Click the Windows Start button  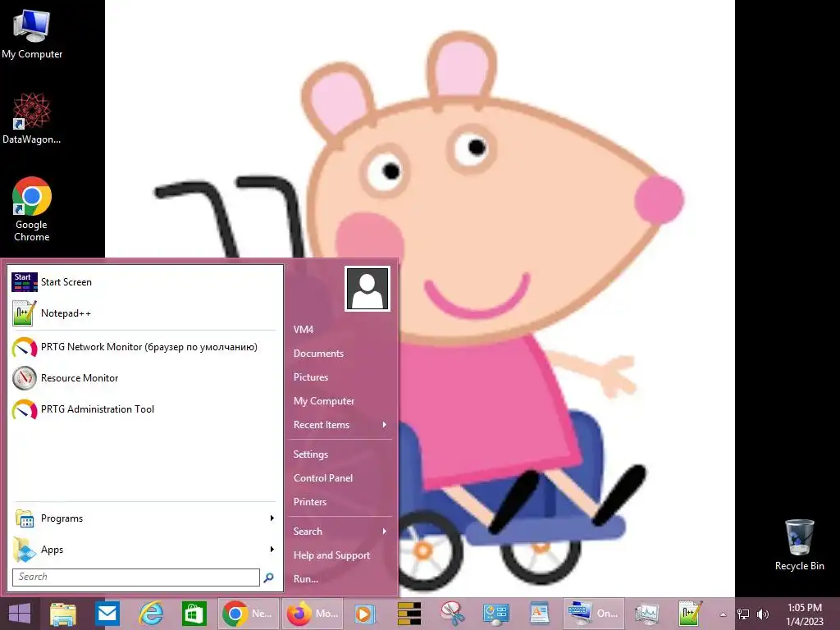(20, 614)
